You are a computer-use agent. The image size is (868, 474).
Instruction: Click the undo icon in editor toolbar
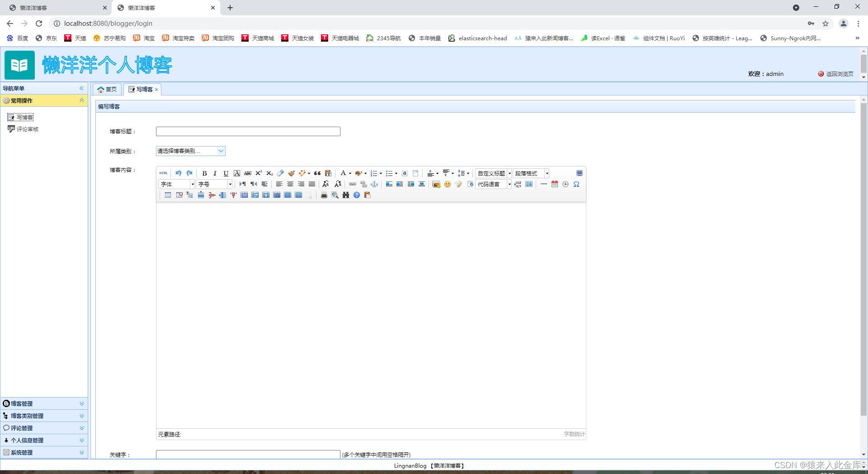179,173
